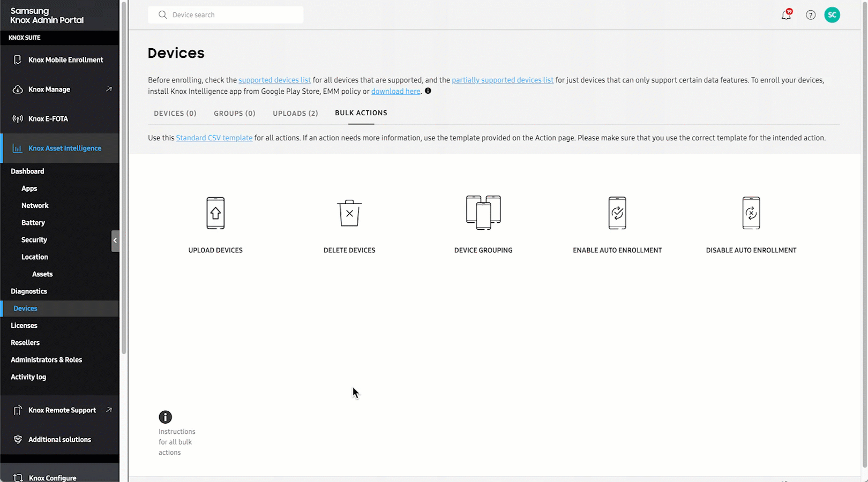868x482 pixels.
Task: Click the bulk actions instructions info icon
Action: click(166, 417)
